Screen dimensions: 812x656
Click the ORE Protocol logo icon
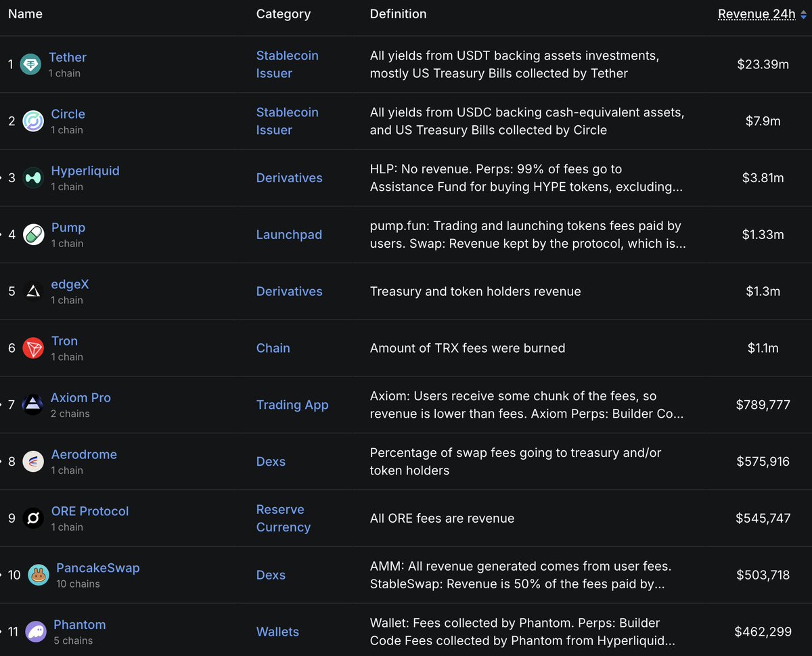coord(33,519)
